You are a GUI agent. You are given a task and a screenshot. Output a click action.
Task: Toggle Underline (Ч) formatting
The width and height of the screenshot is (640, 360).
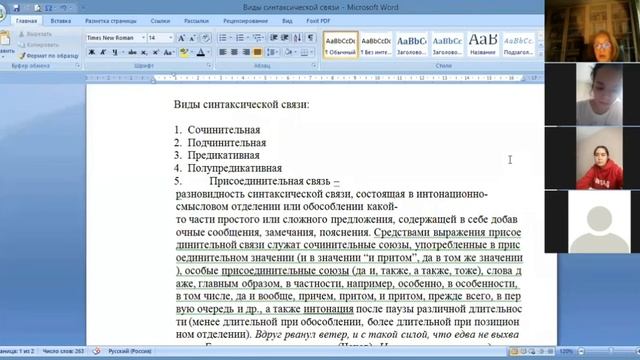[115, 52]
